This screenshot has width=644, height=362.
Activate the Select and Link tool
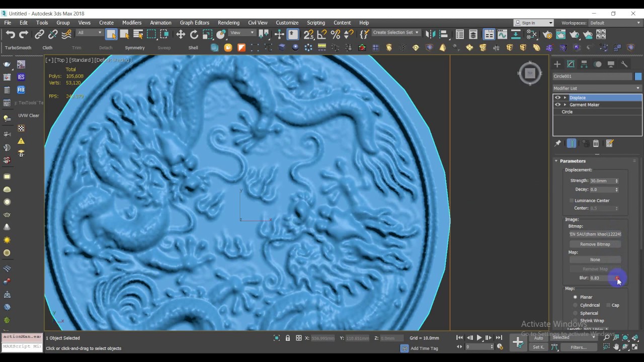[39, 35]
